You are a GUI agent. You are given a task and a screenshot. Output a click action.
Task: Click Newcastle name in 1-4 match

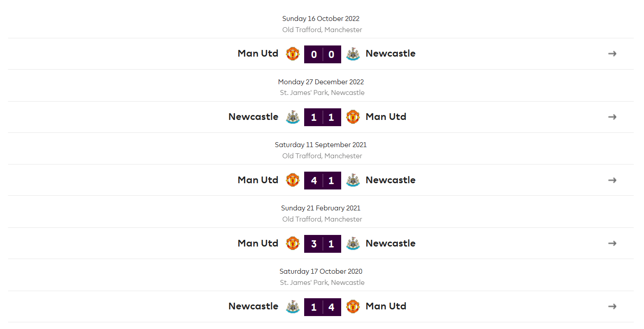[x=253, y=306]
